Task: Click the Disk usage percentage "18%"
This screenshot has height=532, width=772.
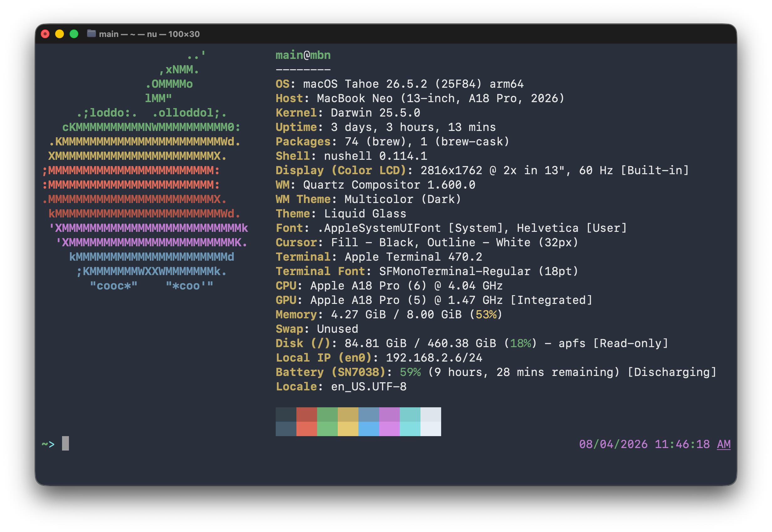Action: pyautogui.click(x=520, y=343)
